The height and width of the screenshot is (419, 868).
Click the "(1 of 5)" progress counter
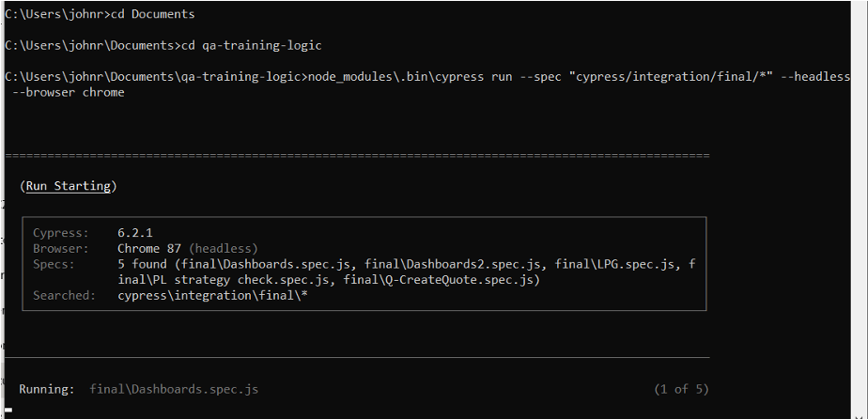tap(681, 389)
